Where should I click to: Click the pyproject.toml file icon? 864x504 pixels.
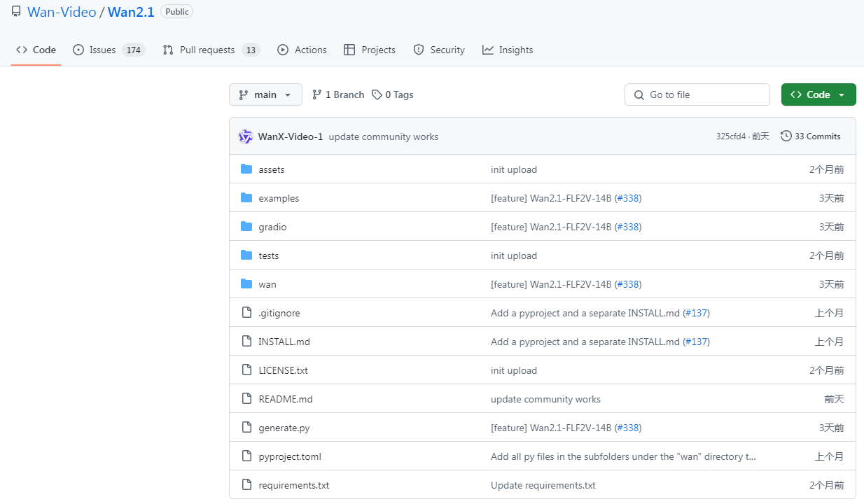click(x=246, y=456)
